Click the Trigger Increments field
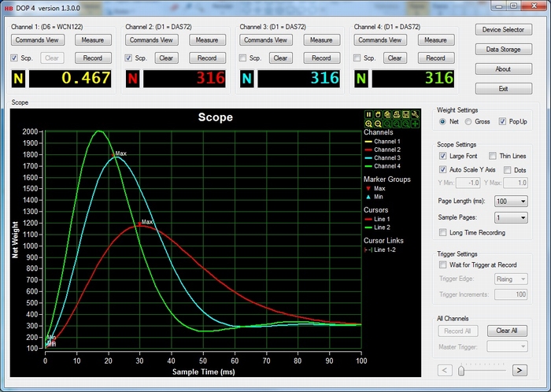Image resolution: width=551 pixels, height=392 pixels. [511, 294]
